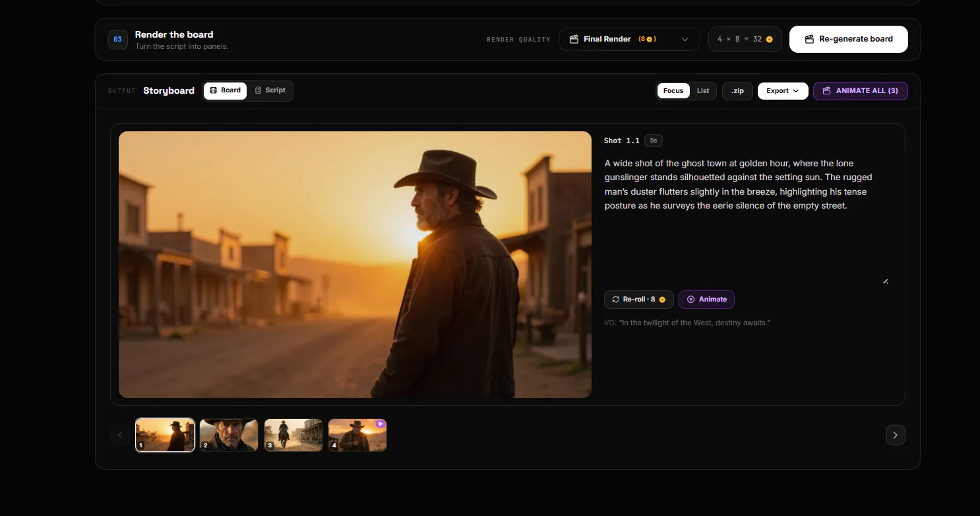Click the "Shot 1.1" label

(622, 141)
